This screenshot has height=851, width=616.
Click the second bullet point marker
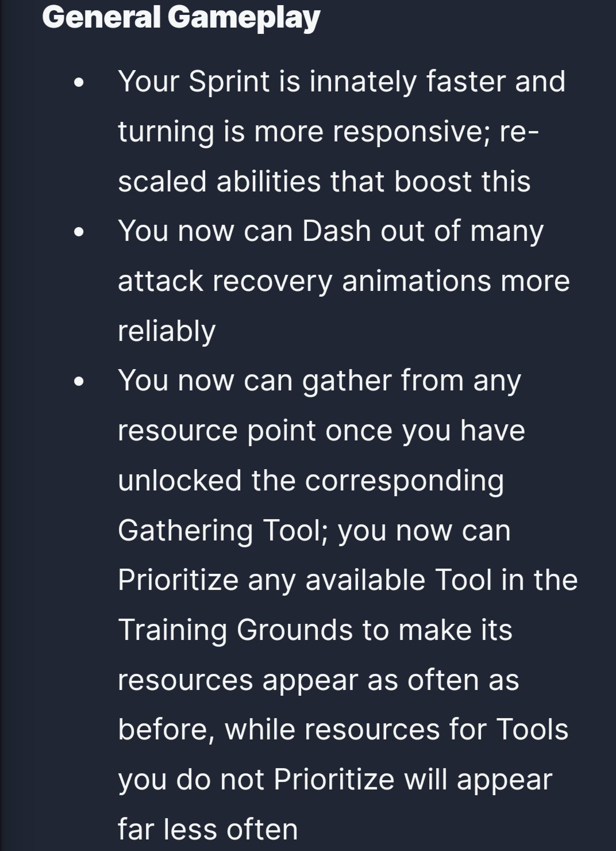pyautogui.click(x=80, y=232)
